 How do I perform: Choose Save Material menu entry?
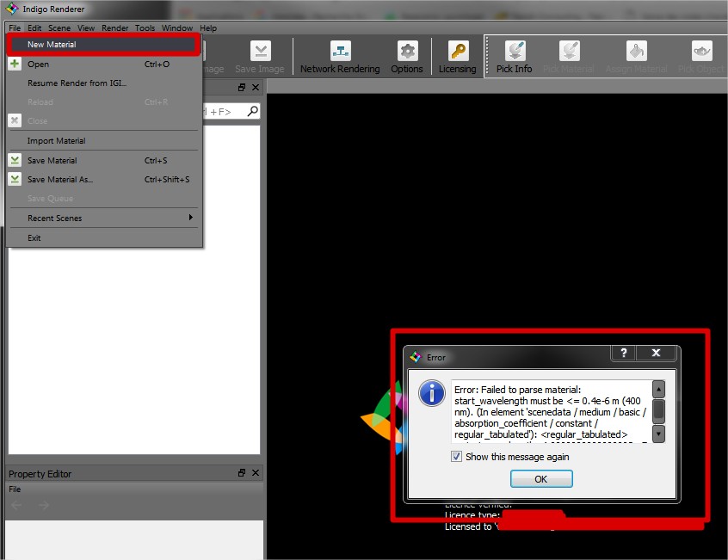(103, 161)
